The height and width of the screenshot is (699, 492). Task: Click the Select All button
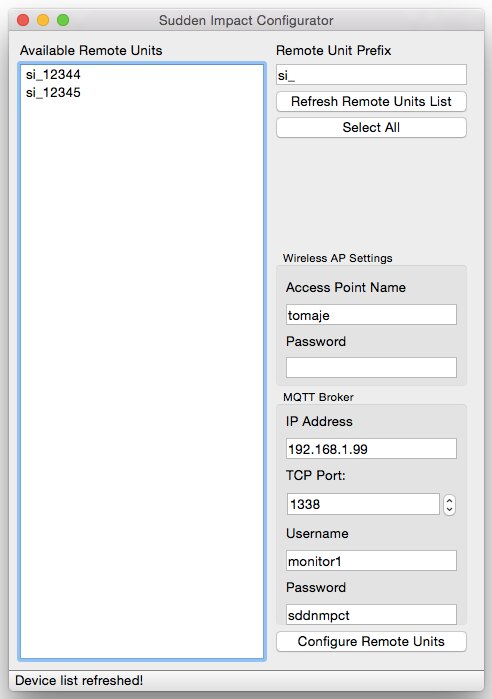coord(371,127)
